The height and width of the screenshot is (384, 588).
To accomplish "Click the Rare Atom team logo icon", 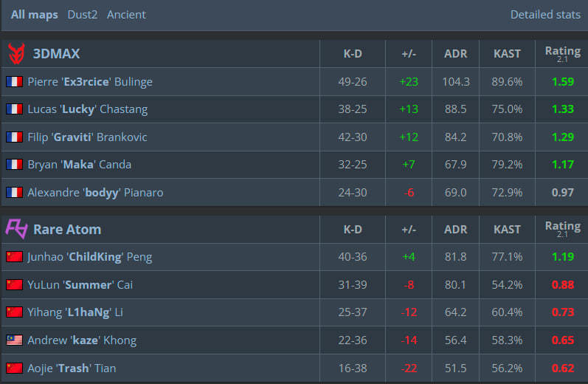I will click(x=15, y=229).
